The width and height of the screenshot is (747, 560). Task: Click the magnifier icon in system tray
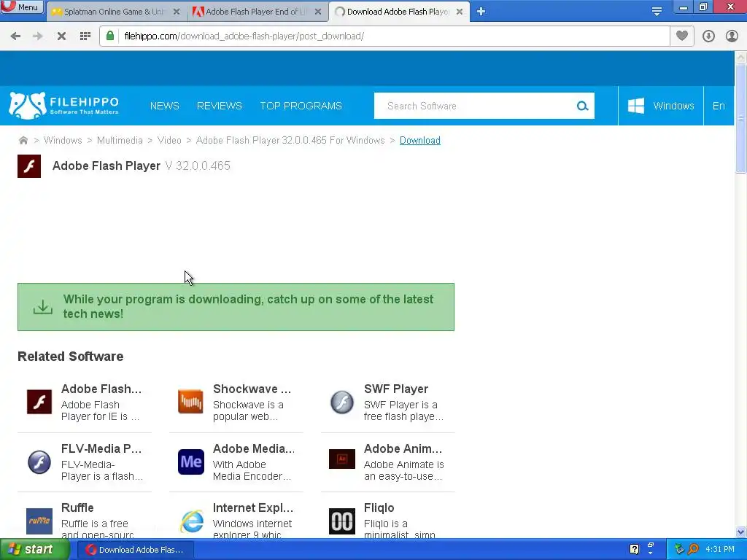(693, 549)
